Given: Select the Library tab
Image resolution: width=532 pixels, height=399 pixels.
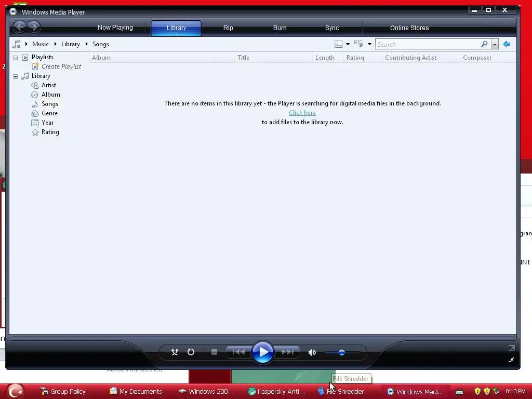Looking at the screenshot, I should coord(176,28).
